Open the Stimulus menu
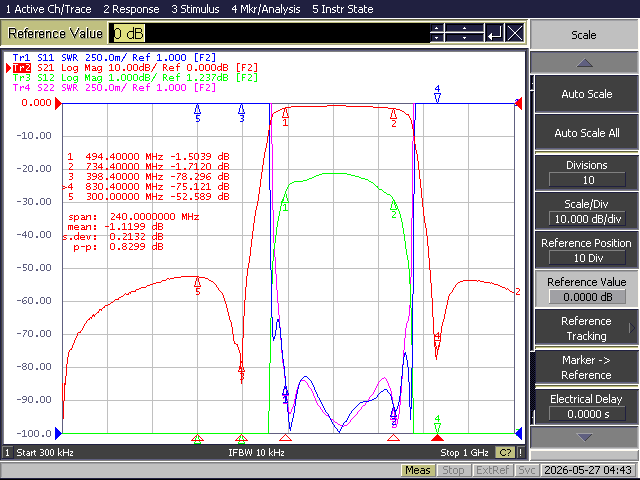The width and height of the screenshot is (640, 480). point(195,9)
